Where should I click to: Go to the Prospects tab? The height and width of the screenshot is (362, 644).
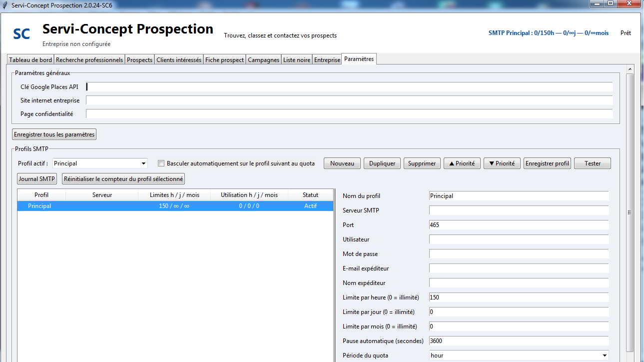pyautogui.click(x=139, y=60)
